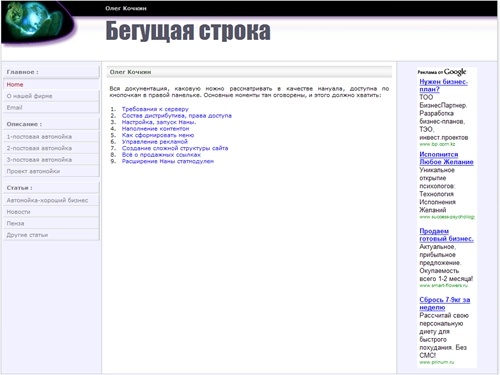Click ad title 'Исполнится Любое Желание'

coord(446,158)
